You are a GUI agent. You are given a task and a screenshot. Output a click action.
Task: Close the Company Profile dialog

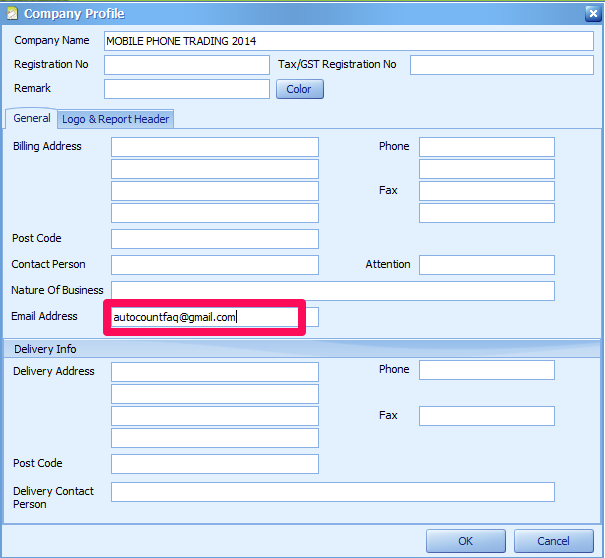[593, 14]
